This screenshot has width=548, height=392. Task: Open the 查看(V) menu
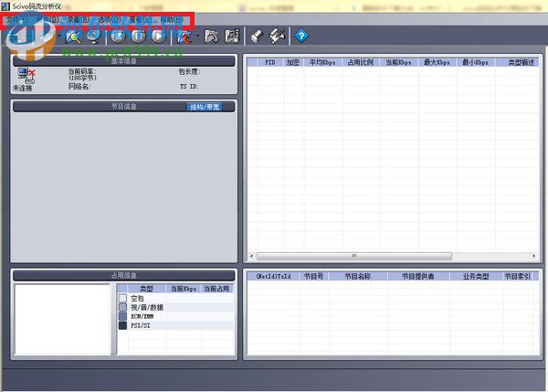point(141,19)
